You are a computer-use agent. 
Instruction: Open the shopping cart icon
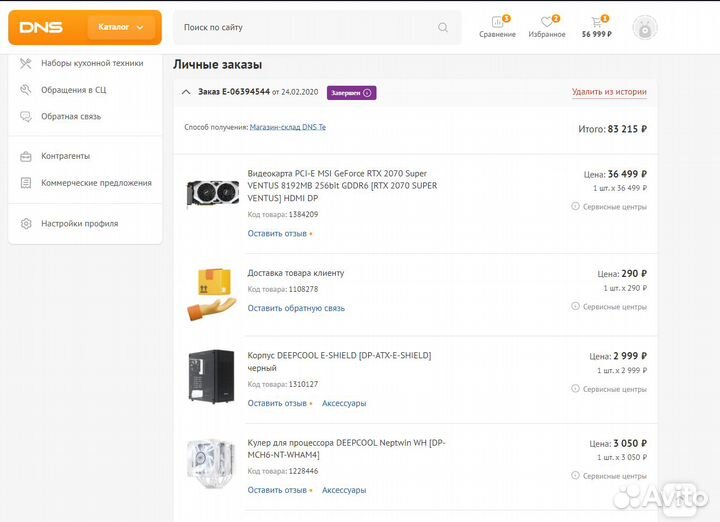pyautogui.click(x=596, y=22)
